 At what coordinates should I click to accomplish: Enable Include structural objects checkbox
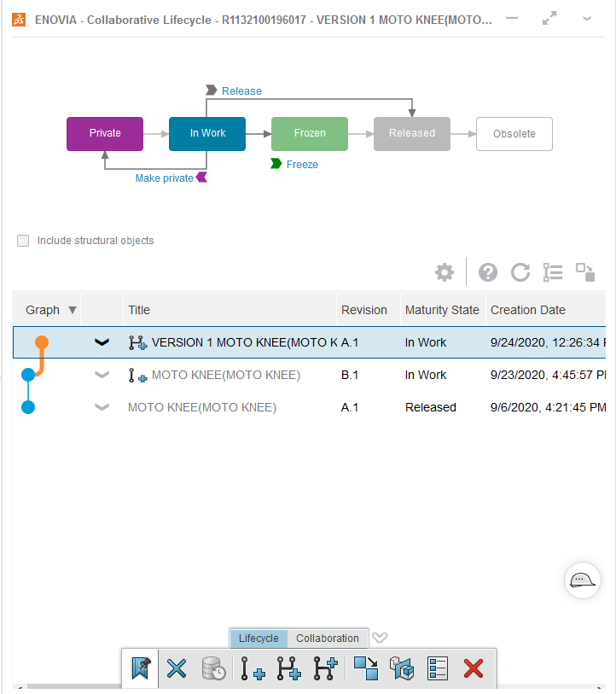(x=23, y=241)
